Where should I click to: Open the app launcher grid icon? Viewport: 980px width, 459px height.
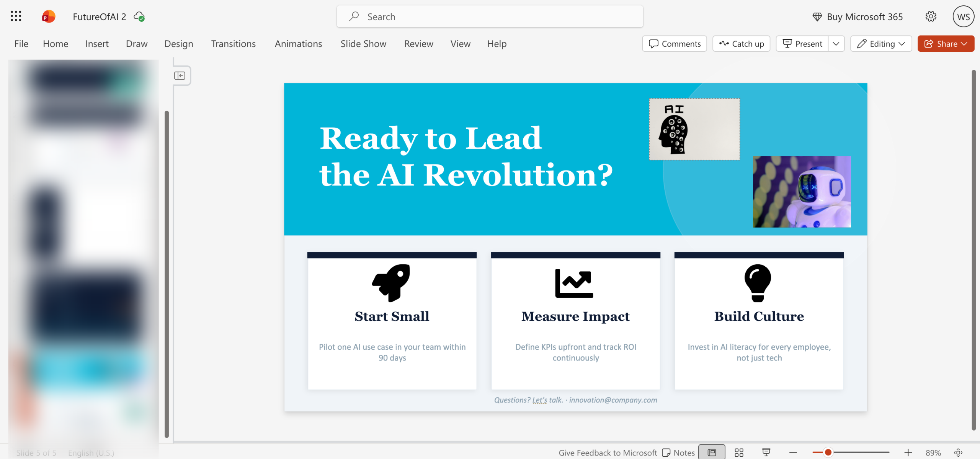(x=16, y=16)
